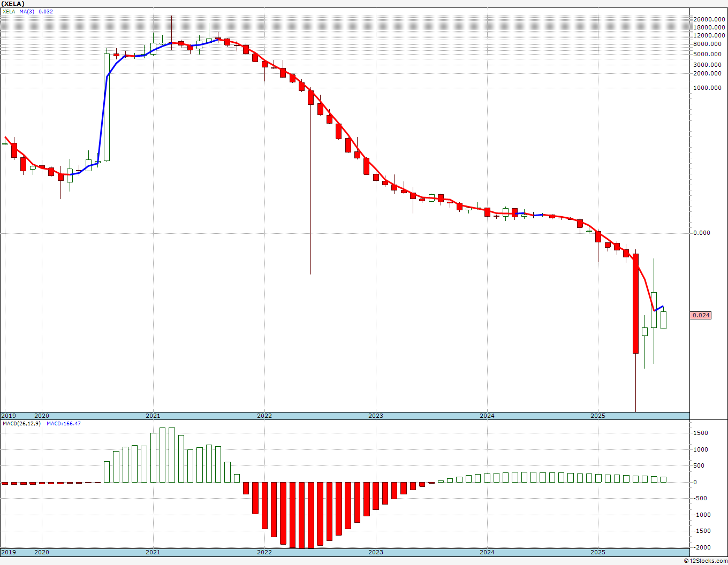Select the 0 label on MACD axis
Viewport: 728px width, 565px height.
point(695,482)
